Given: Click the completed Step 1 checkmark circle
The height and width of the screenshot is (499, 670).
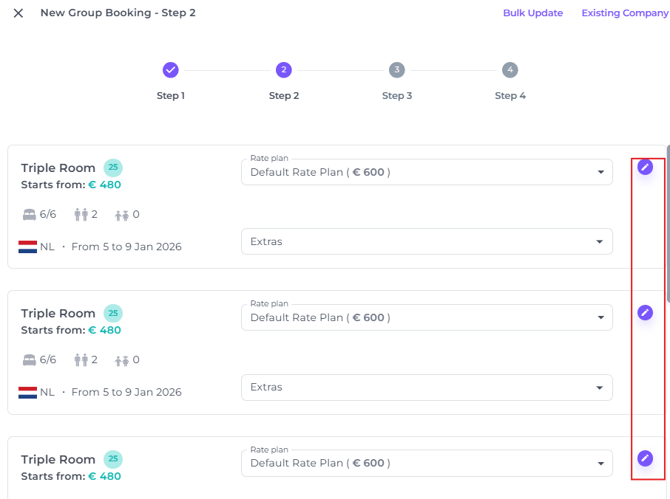Looking at the screenshot, I should (171, 70).
